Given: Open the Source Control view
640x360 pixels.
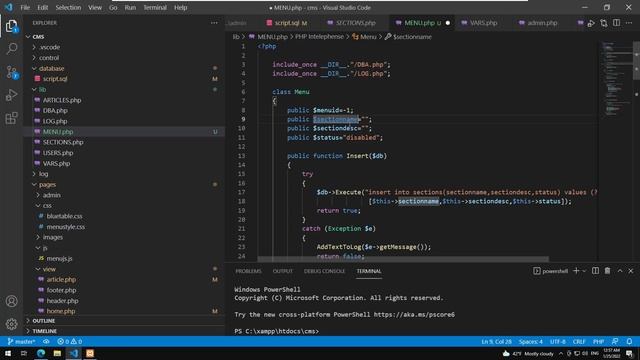Looking at the screenshot, I should [x=11, y=72].
